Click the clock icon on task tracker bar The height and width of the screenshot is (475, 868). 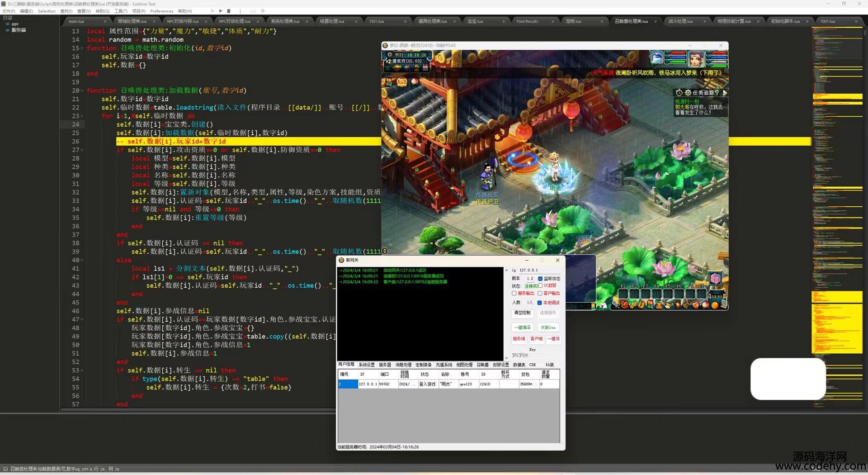pyautogui.click(x=679, y=92)
